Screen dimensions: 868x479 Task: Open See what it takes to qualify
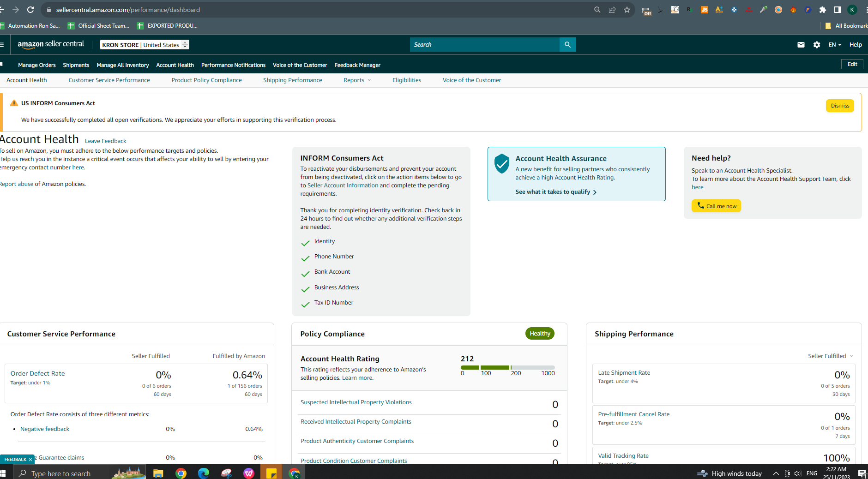click(x=556, y=192)
